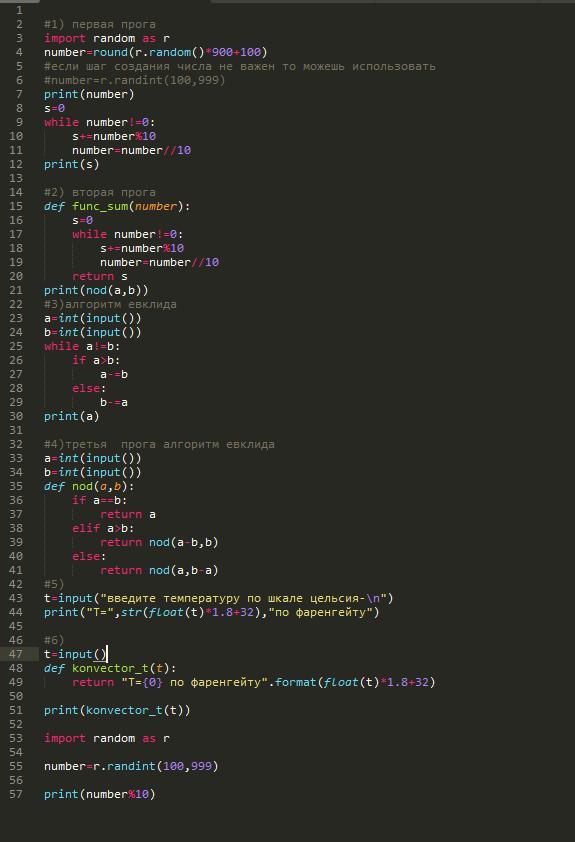
Task: Click 'import random as r' on line 3
Action: pyautogui.click(x=107, y=38)
